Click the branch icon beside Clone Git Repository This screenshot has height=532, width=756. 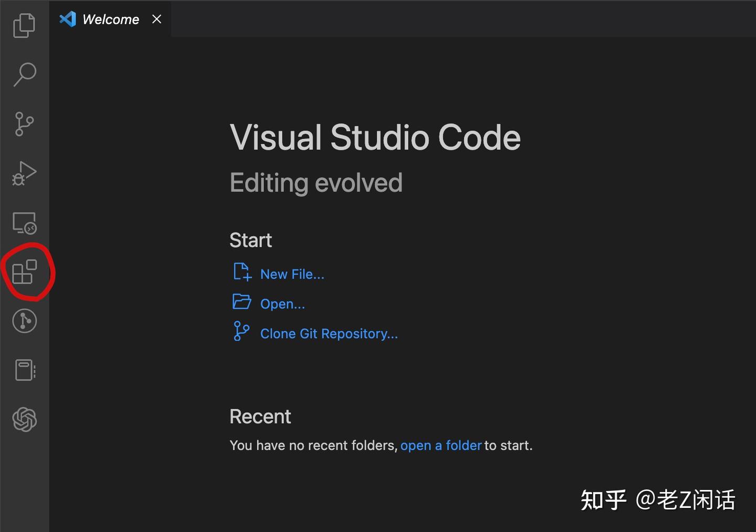[241, 331]
